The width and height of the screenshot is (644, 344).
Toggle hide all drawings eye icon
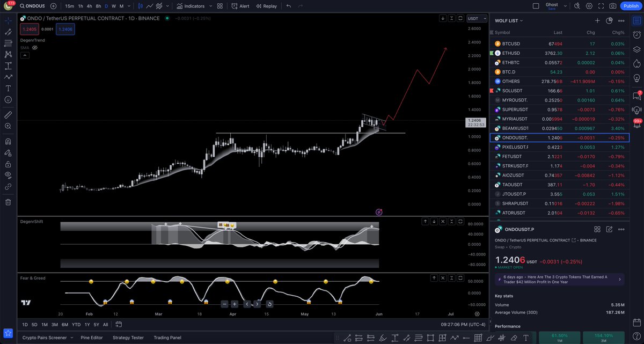(8, 175)
